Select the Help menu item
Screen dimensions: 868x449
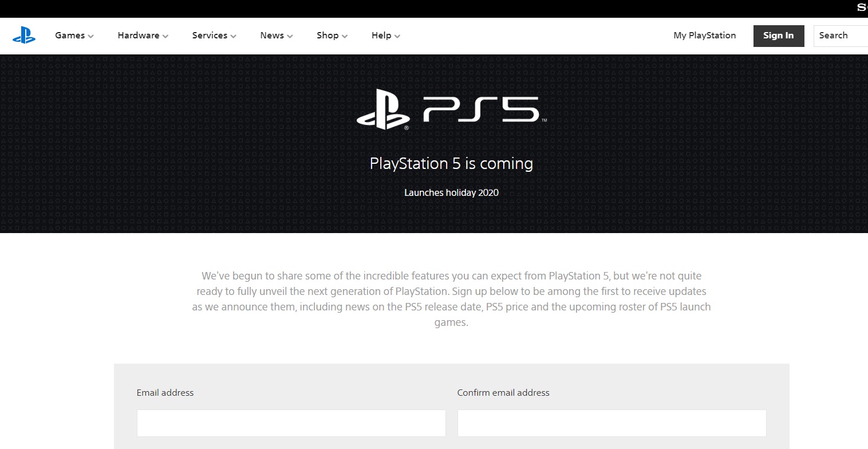click(x=381, y=36)
